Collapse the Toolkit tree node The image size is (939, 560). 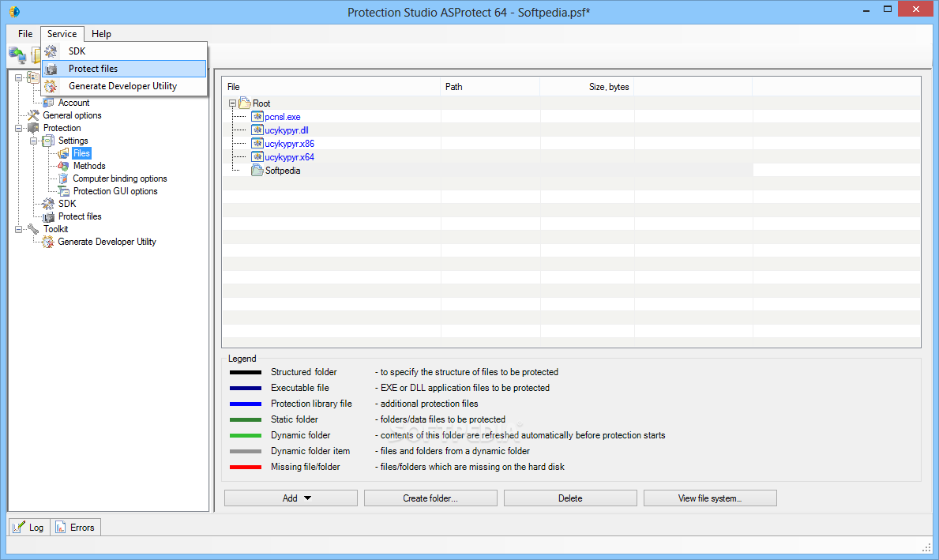tap(19, 229)
